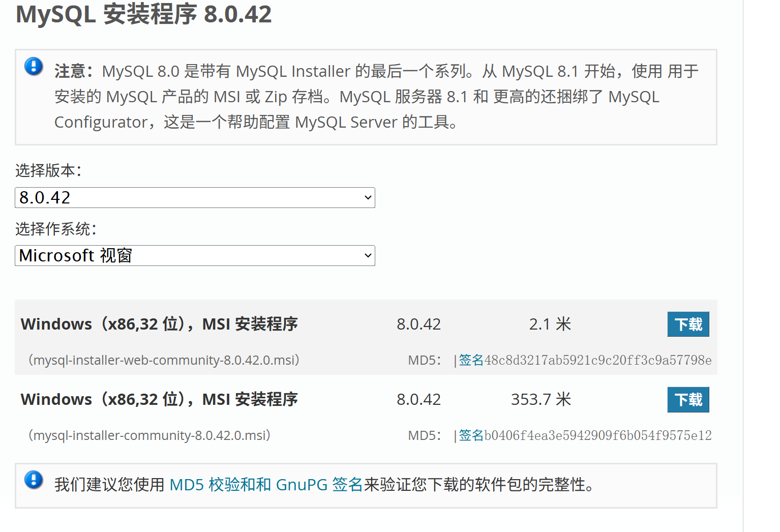
Task: Open the 选择作系统 dropdown showing Microsoft 视窗
Action: 195,255
